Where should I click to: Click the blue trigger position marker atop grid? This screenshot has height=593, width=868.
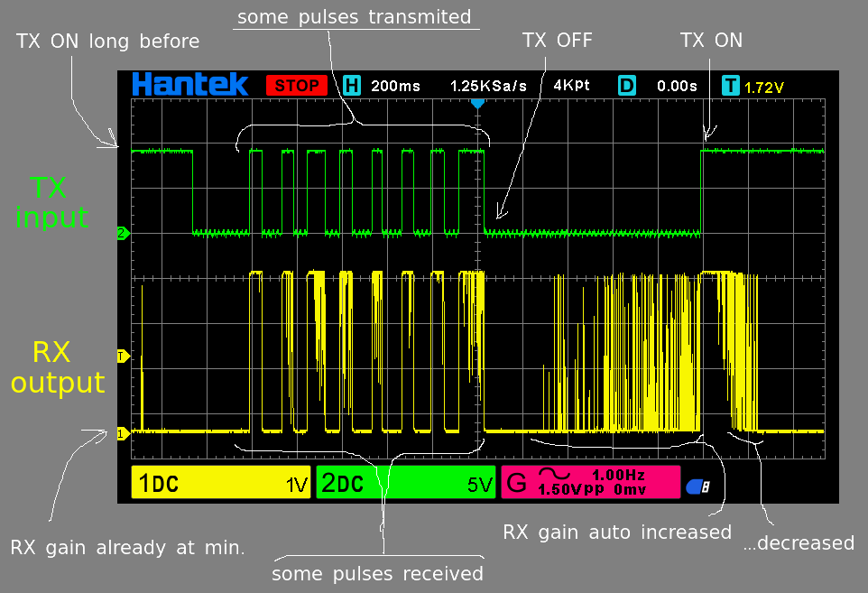pyautogui.click(x=478, y=104)
